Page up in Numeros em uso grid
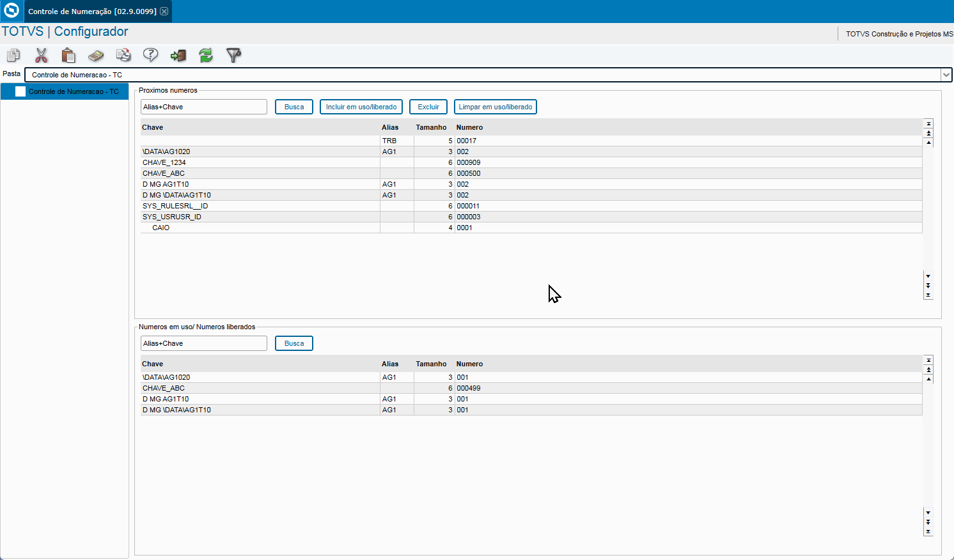The image size is (954, 560). click(x=928, y=369)
